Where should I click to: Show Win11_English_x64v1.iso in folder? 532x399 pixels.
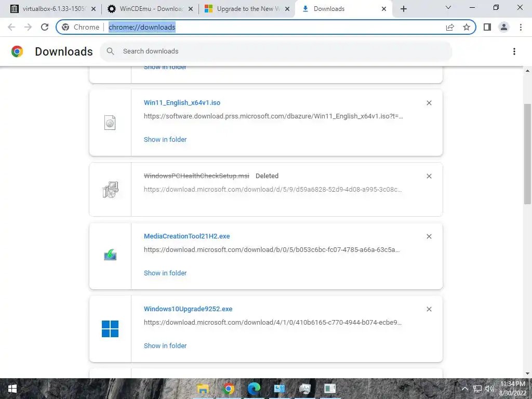click(165, 139)
